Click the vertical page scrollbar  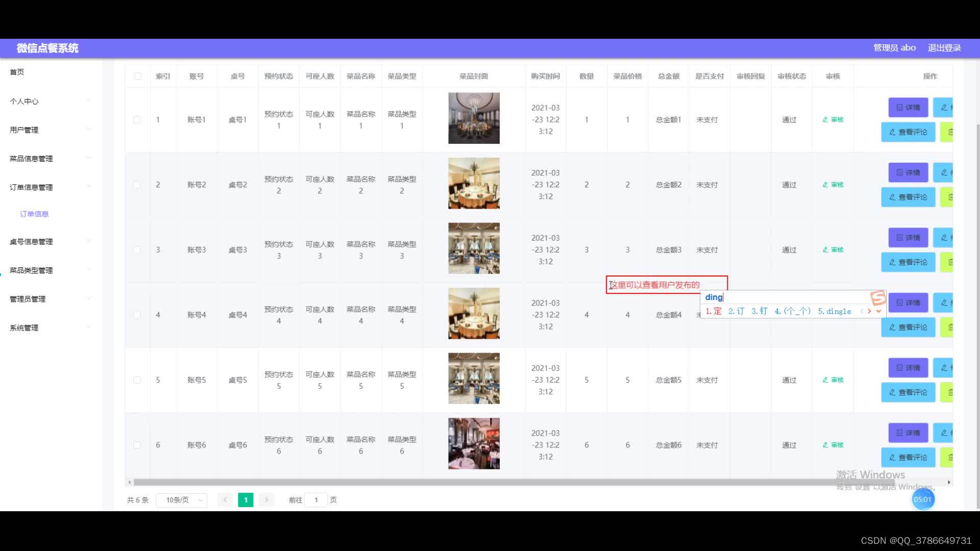[978, 316]
